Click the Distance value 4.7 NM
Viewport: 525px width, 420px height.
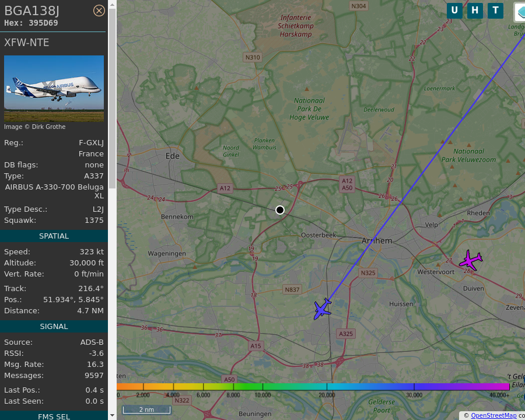pyautogui.click(x=90, y=311)
